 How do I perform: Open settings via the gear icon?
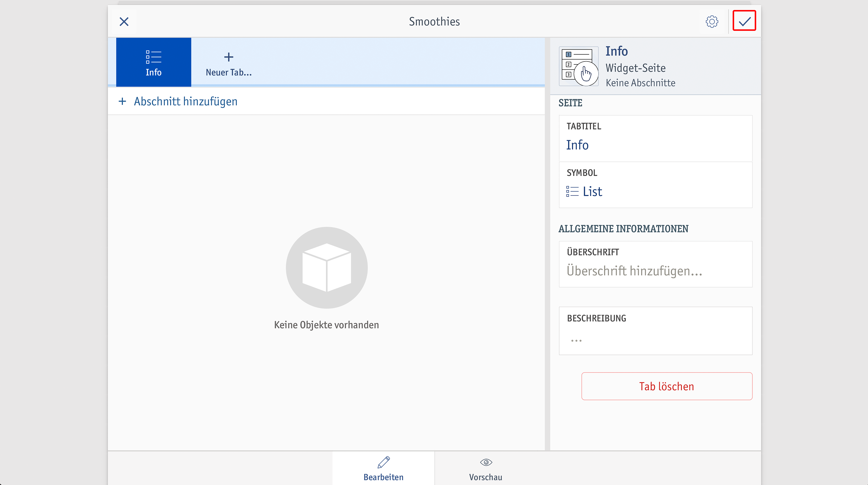712,22
